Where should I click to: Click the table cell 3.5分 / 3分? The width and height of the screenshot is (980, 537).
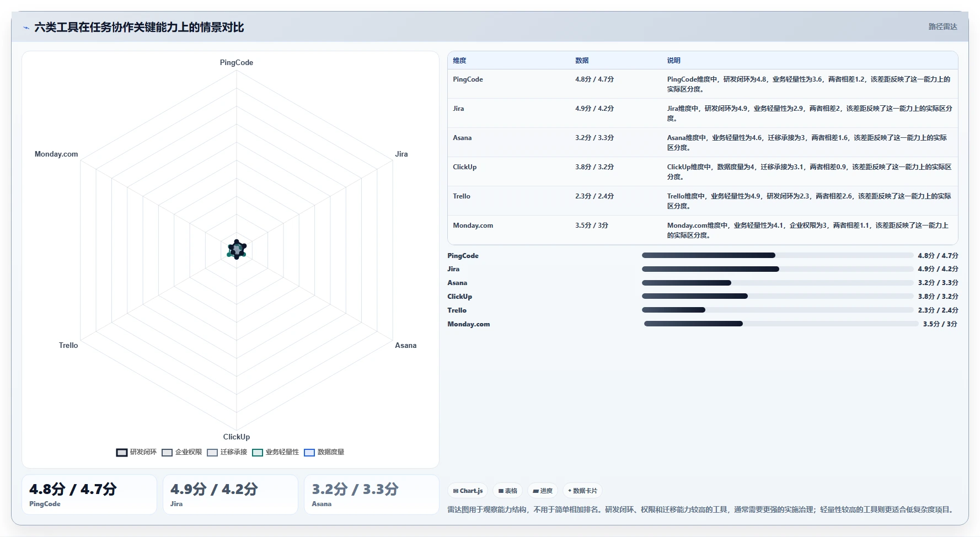coord(592,225)
